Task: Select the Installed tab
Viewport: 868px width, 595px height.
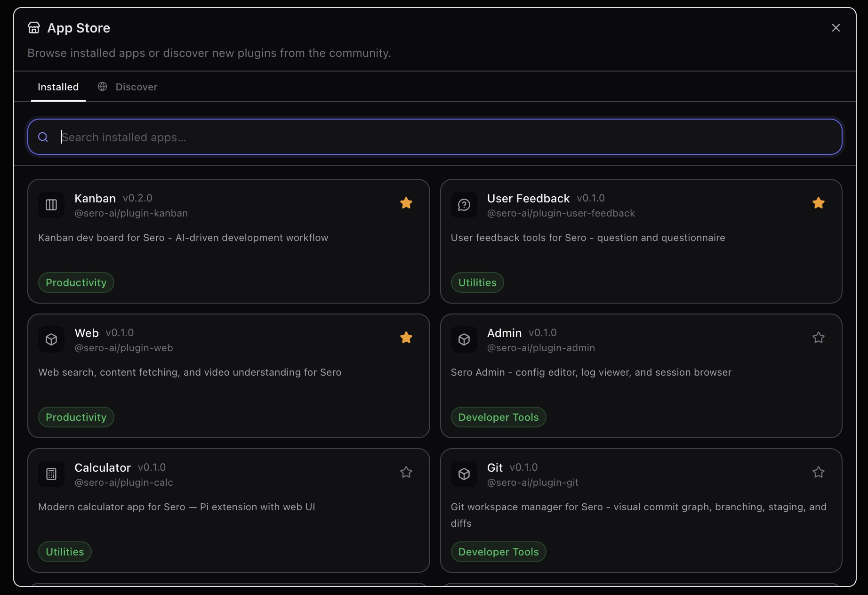Action: click(58, 87)
